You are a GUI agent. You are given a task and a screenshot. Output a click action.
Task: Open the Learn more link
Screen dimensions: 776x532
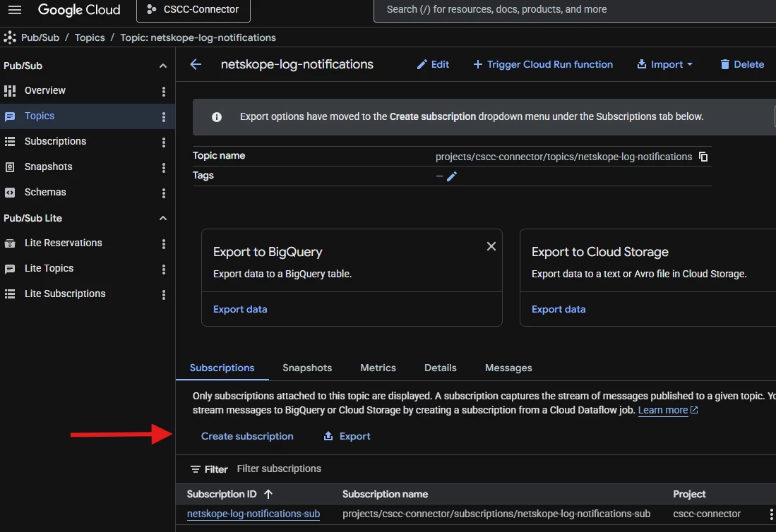click(x=668, y=411)
